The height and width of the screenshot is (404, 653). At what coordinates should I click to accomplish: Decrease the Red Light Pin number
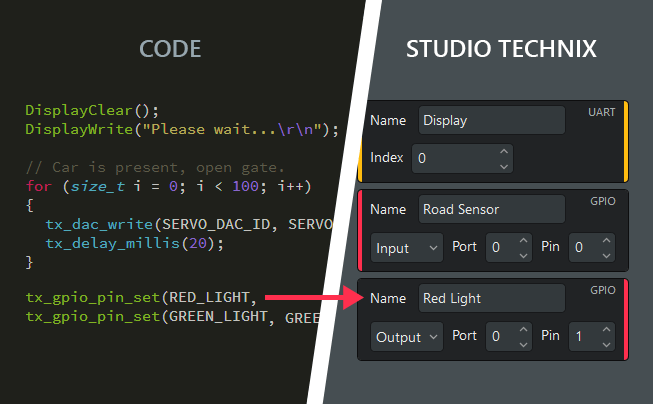coord(606,345)
